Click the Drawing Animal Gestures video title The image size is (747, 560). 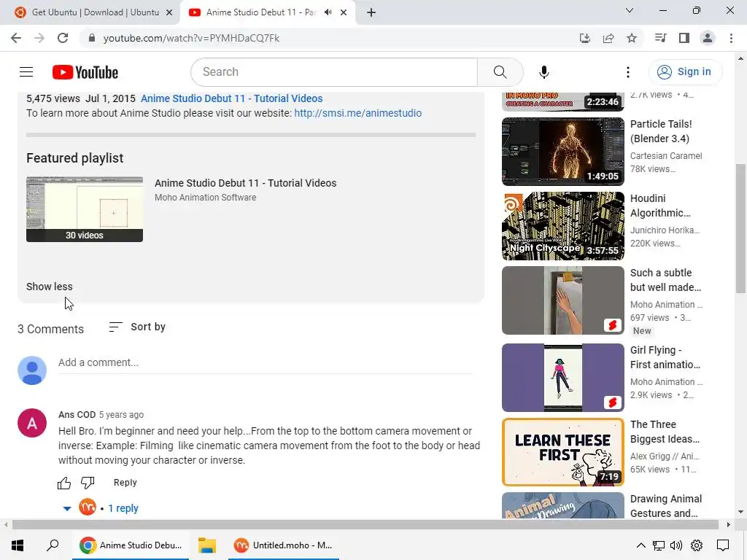click(666, 506)
